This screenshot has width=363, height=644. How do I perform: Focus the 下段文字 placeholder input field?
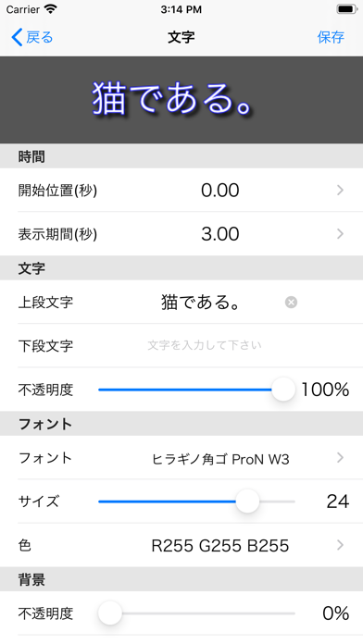205,345
